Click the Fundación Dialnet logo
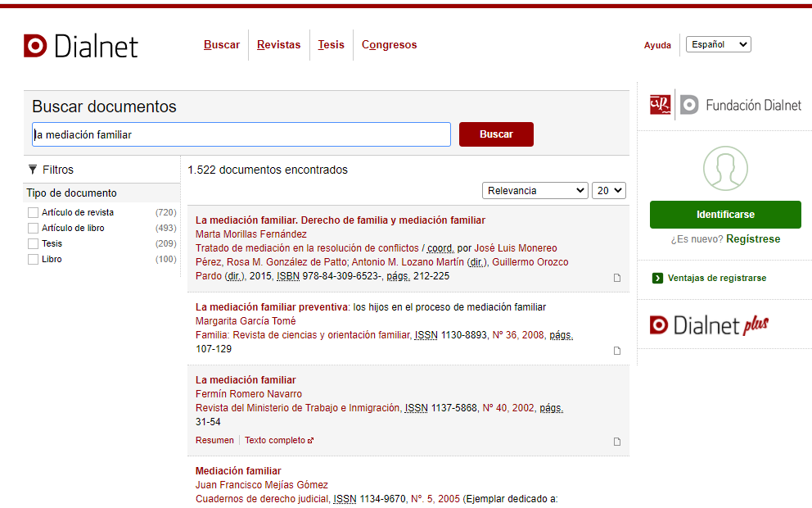812x508 pixels. [x=725, y=105]
